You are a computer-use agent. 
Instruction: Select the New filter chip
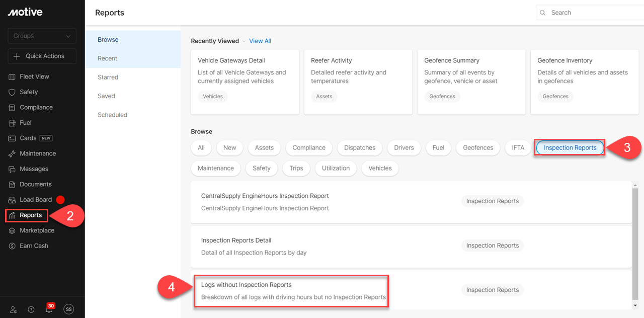230,148
